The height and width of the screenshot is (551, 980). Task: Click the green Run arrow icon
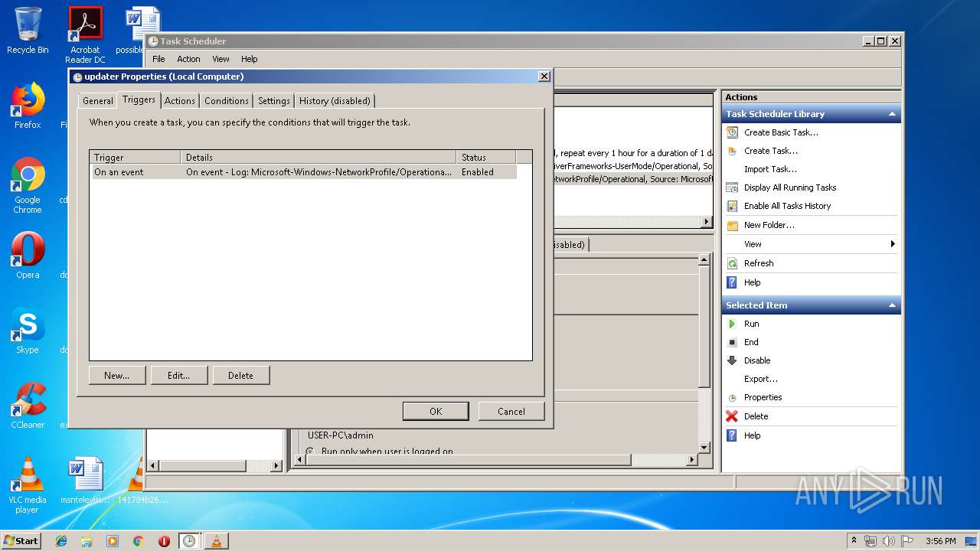pos(732,324)
